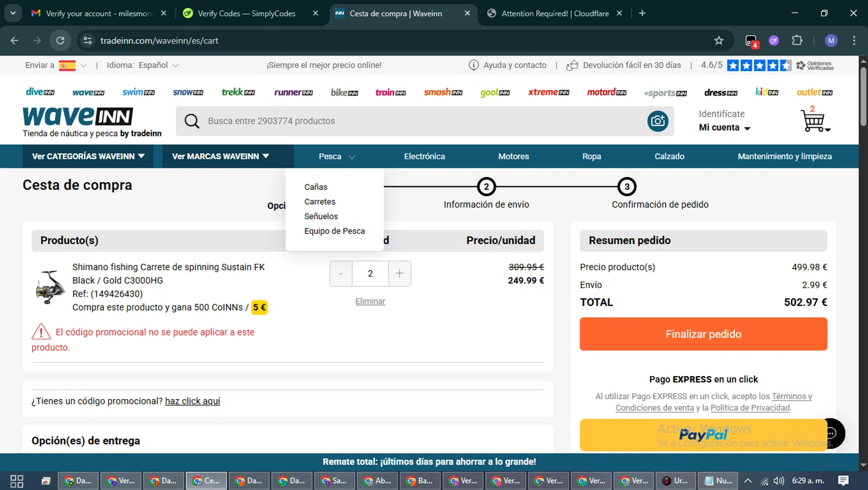
Task: Click the product search input field
Action: [424, 121]
